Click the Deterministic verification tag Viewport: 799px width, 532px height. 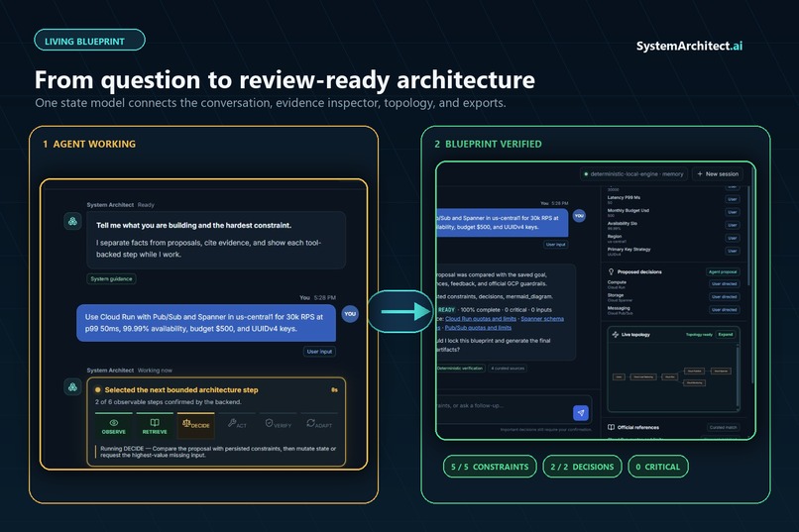point(460,369)
